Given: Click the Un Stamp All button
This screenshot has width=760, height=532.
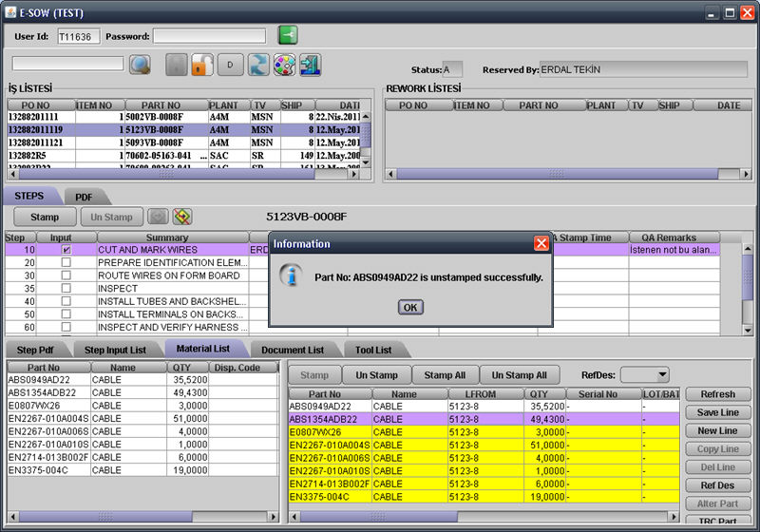Looking at the screenshot, I should click(519, 375).
